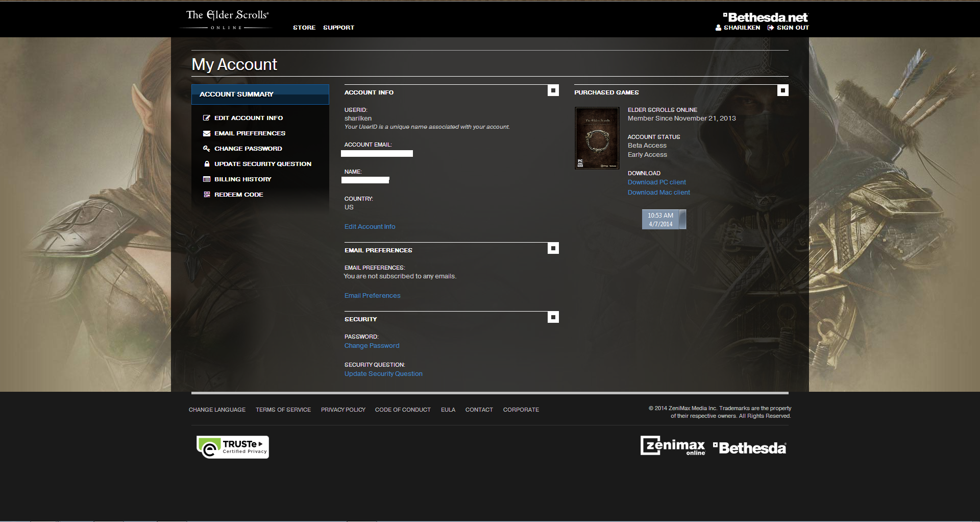Click the 'sharilken' UserID value
The image size is (980, 522).
coord(358,118)
